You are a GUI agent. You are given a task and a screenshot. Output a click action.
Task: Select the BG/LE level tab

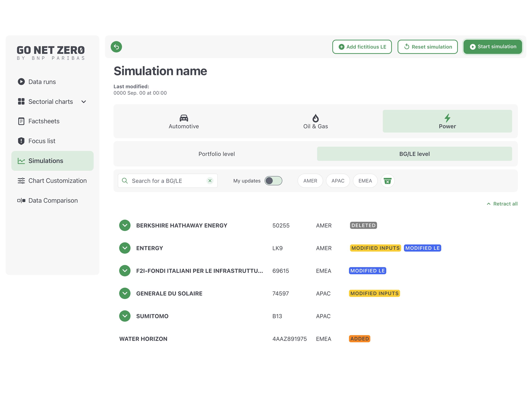414,154
